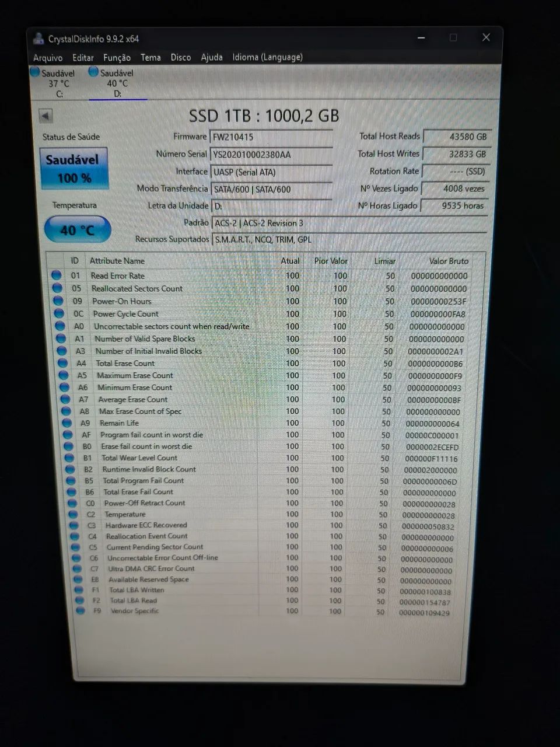Click status icon for Total Erase Count
The height and width of the screenshot is (747, 560).
63,363
